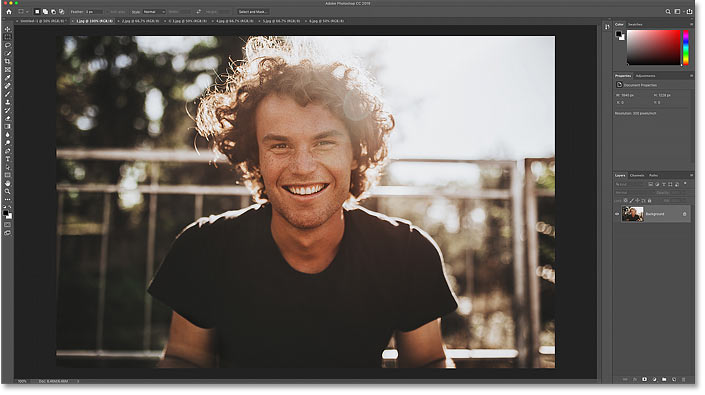The width and height of the screenshot is (705, 395).
Task: Select the Pen tool
Action: [7, 151]
